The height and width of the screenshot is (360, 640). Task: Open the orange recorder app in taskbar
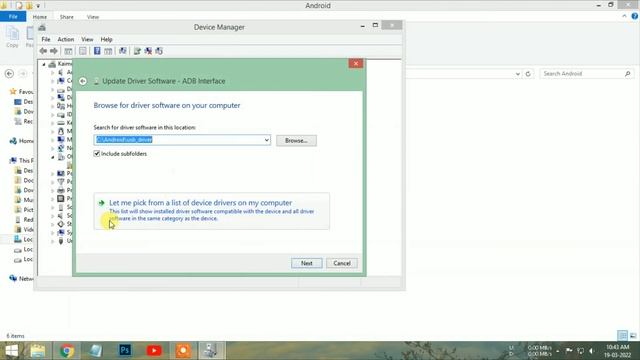(x=183, y=351)
